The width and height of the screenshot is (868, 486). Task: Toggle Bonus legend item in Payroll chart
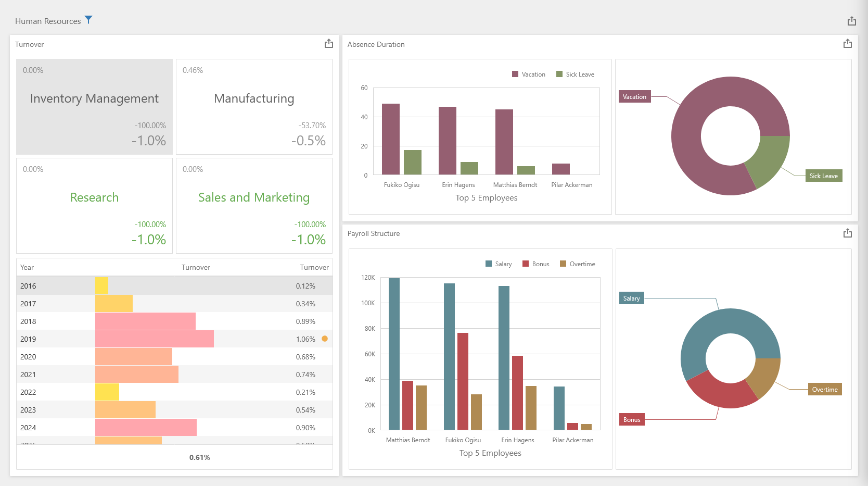click(x=535, y=264)
